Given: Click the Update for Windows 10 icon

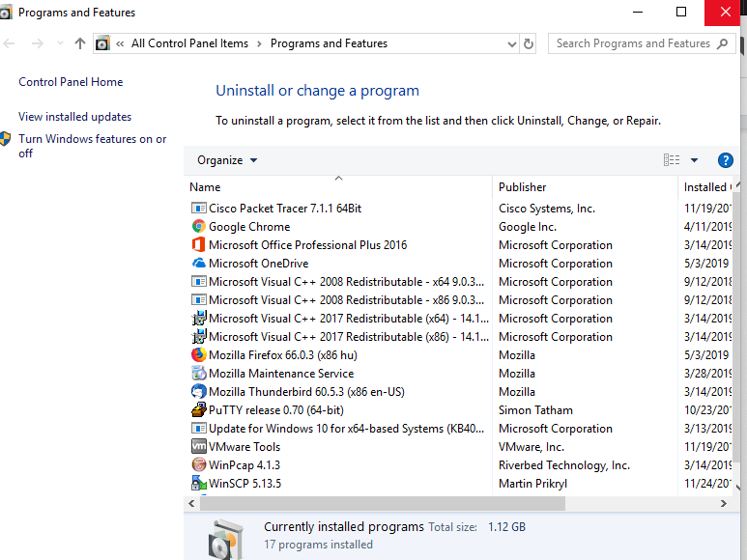Looking at the screenshot, I should [199, 429].
